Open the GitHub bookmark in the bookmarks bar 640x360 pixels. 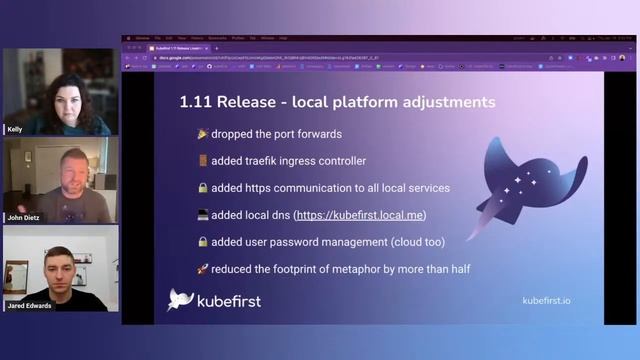tap(218, 67)
